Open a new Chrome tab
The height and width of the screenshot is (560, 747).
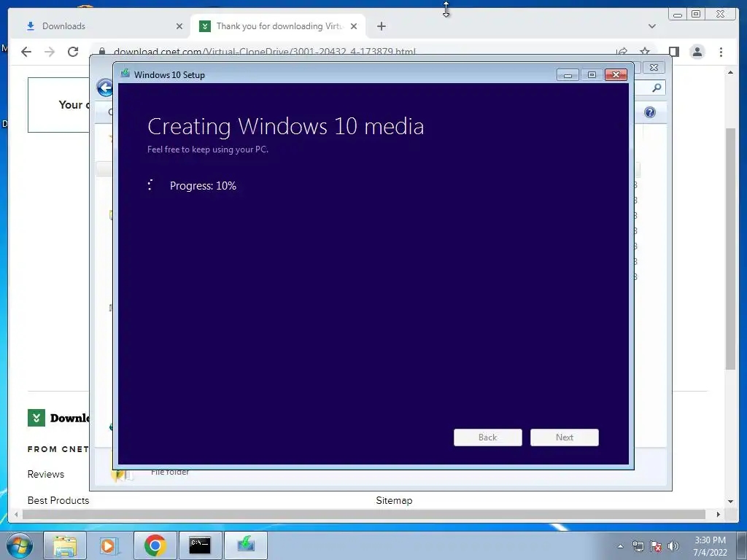click(381, 26)
